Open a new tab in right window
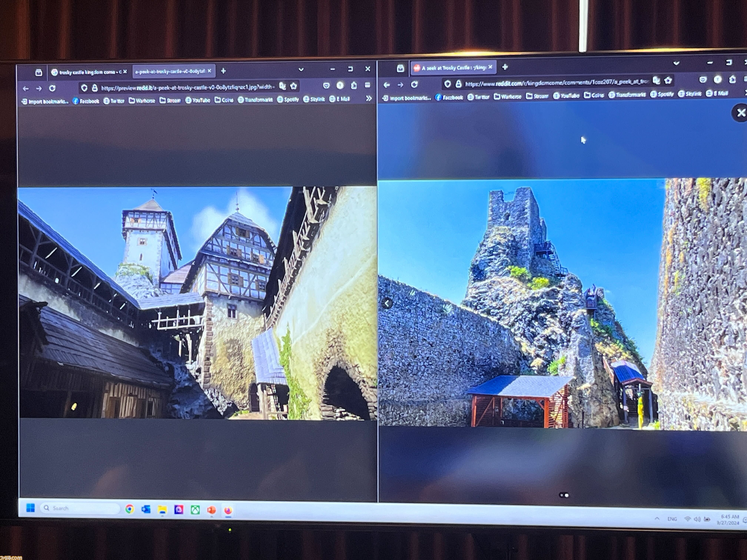The width and height of the screenshot is (747, 560). 505,67
